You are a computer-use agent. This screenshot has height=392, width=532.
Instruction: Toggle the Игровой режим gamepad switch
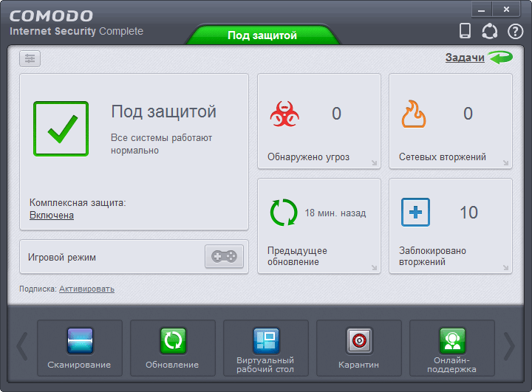[224, 256]
